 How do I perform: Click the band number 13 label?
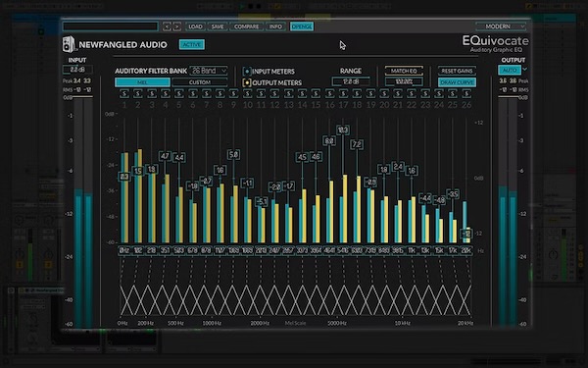[x=288, y=105]
